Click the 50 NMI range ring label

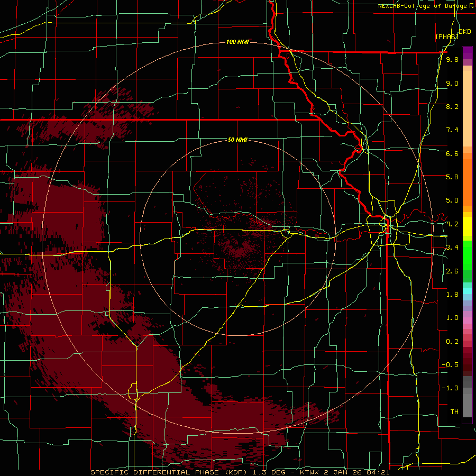237,140
